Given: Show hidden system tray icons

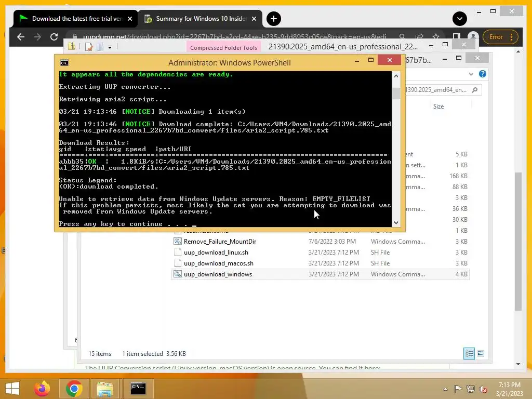Looking at the screenshot, I should pos(445,389).
